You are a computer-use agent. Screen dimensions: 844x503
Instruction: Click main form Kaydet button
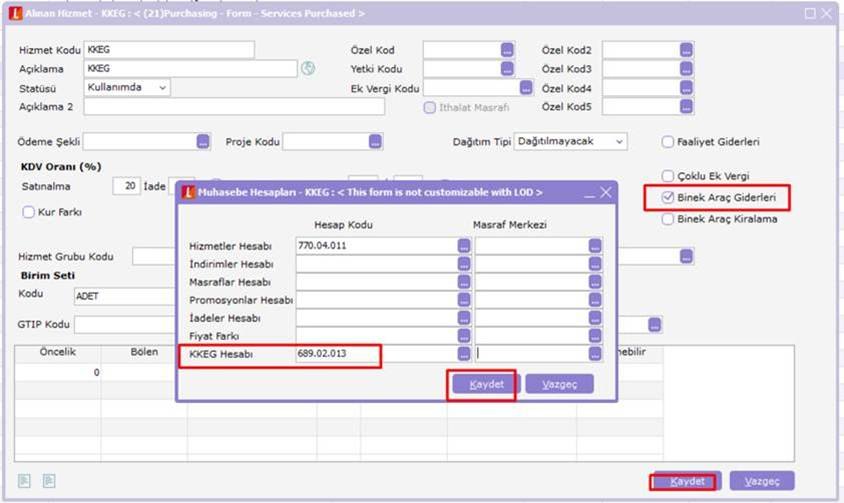[x=687, y=481]
